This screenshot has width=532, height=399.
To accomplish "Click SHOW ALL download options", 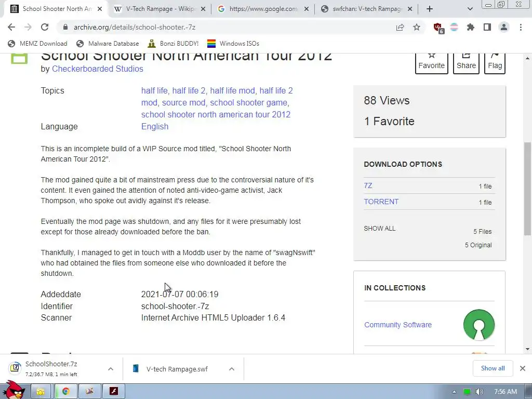I will point(379,229).
